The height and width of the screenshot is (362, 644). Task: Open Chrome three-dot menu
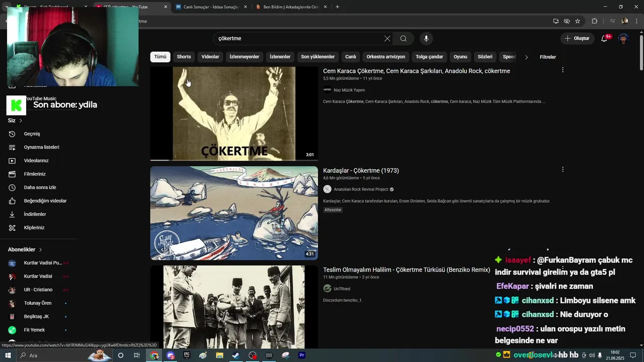click(637, 21)
